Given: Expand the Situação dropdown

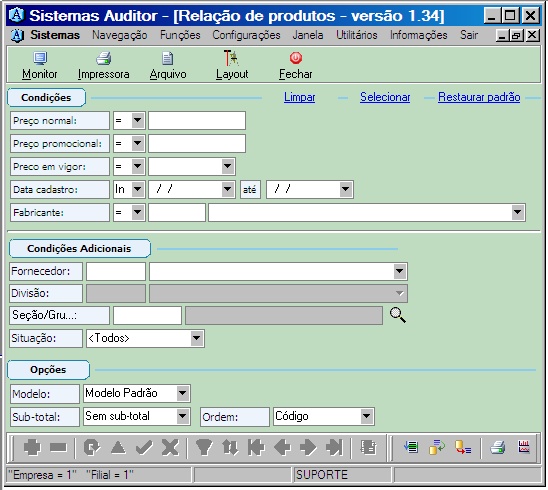Looking at the screenshot, I should (x=197, y=338).
